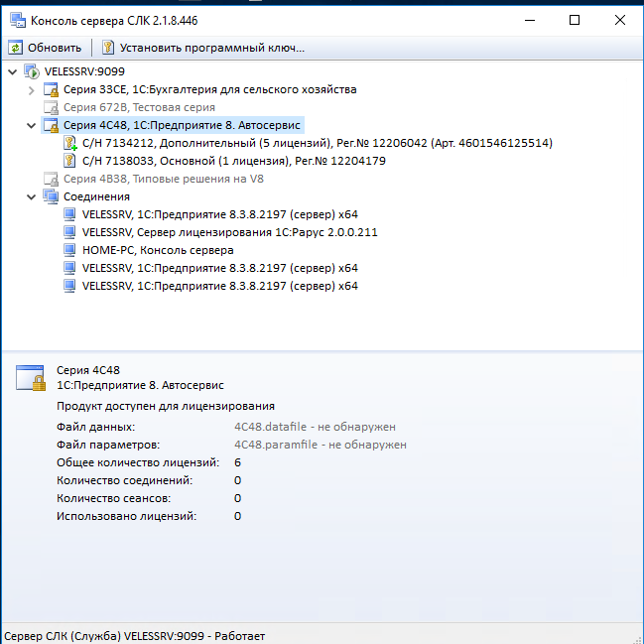Click the Консоль сервера СЛК title bar icon
Viewport: 644px width, 644px height.
18,20
